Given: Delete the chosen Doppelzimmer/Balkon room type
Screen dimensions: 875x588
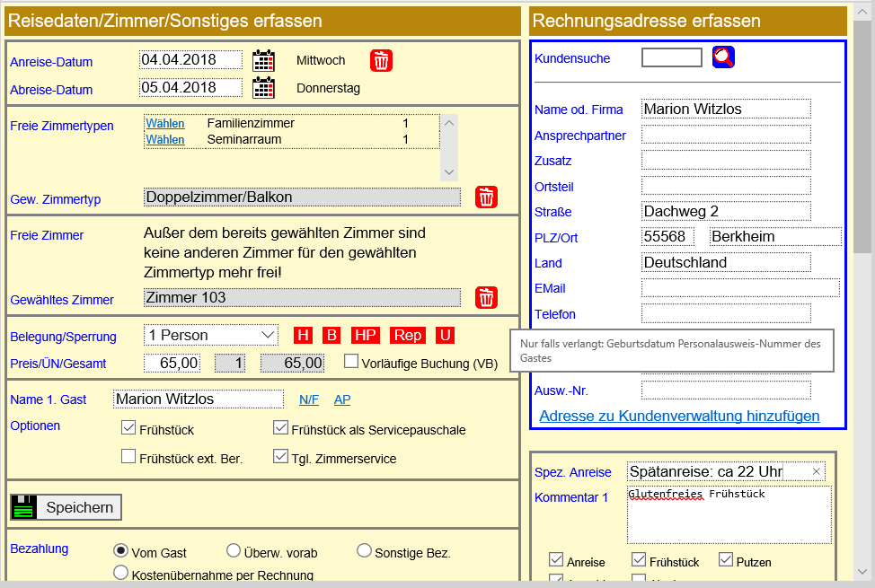Looking at the screenshot, I should pyautogui.click(x=486, y=197).
